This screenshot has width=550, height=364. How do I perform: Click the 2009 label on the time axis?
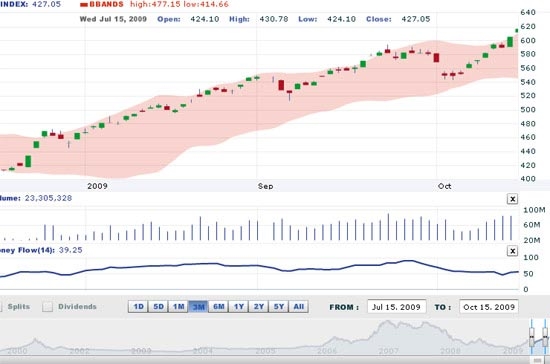[97, 186]
